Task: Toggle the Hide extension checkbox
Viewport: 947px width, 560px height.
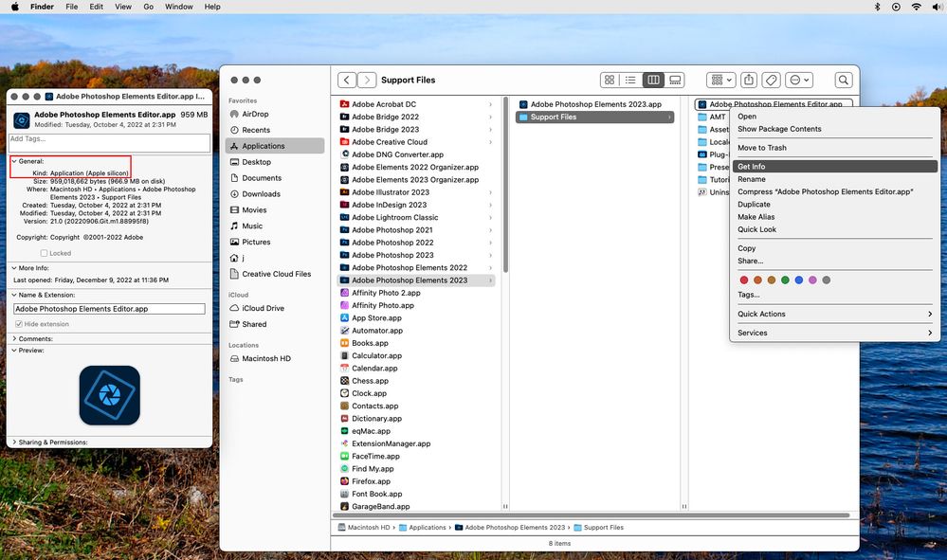Action: (x=19, y=324)
